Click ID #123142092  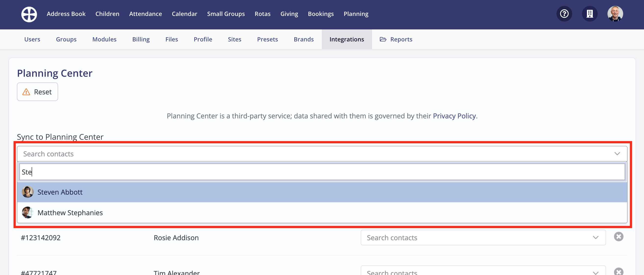coord(40,237)
